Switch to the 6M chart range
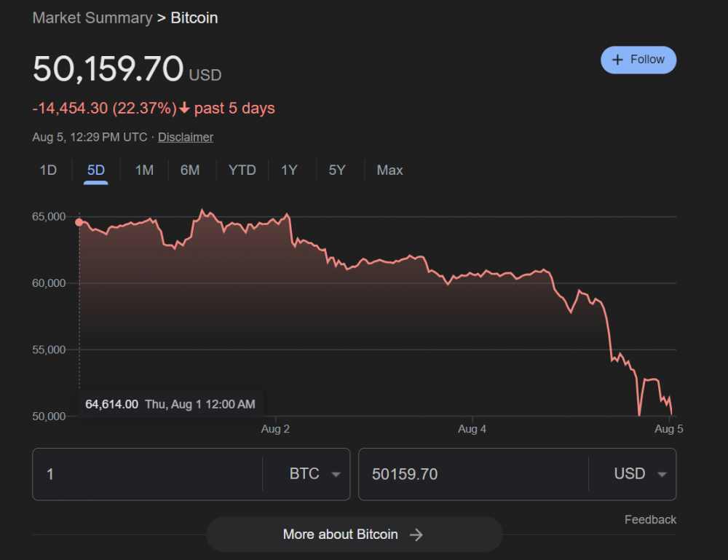 190,170
